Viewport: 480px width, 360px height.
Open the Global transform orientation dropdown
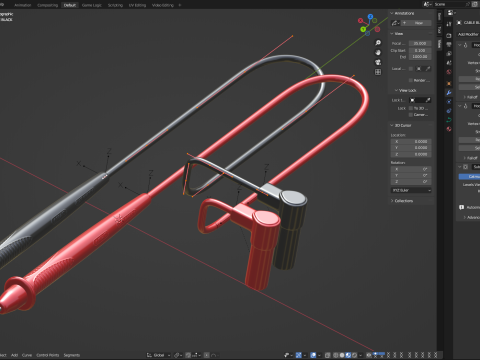pos(159,355)
